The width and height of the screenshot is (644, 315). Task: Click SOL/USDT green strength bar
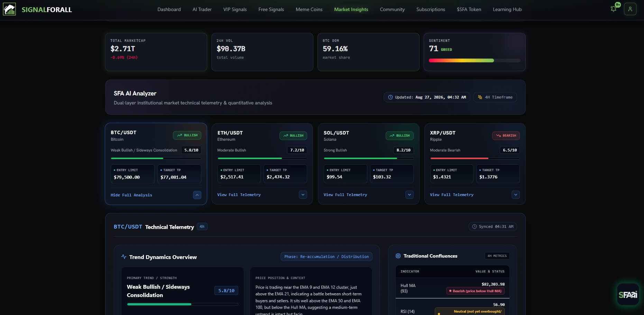(x=369, y=158)
